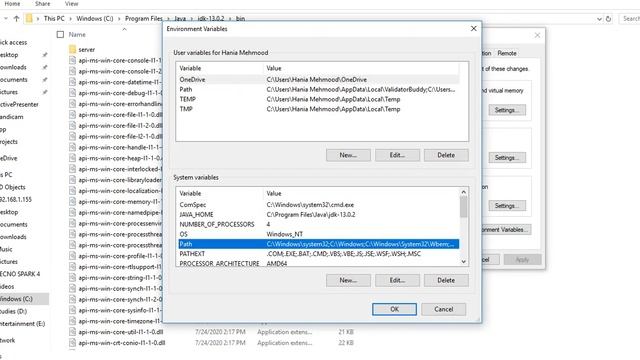Select the OneDrive user variable row
Screen dimensions: 640x360
pyautogui.click(x=319, y=80)
